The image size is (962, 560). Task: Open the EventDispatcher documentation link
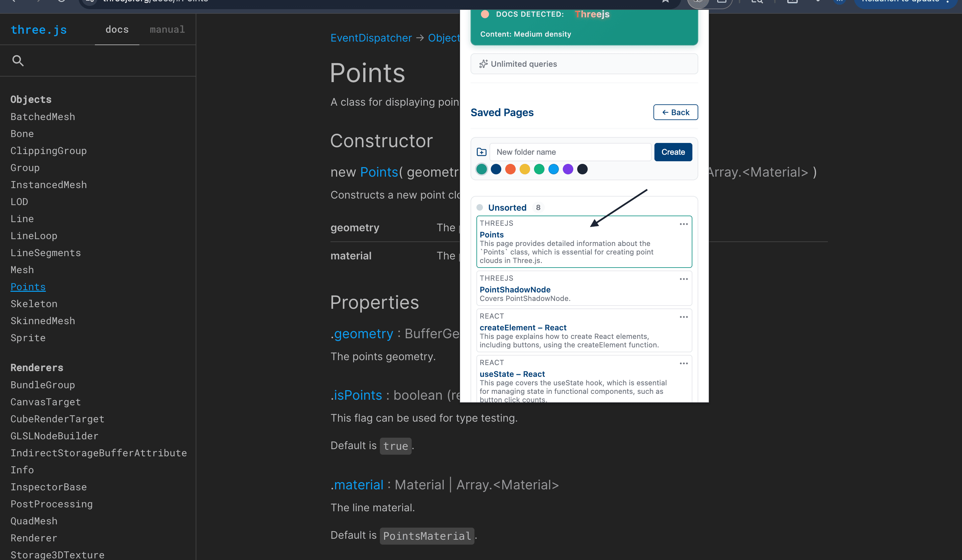[x=371, y=38]
